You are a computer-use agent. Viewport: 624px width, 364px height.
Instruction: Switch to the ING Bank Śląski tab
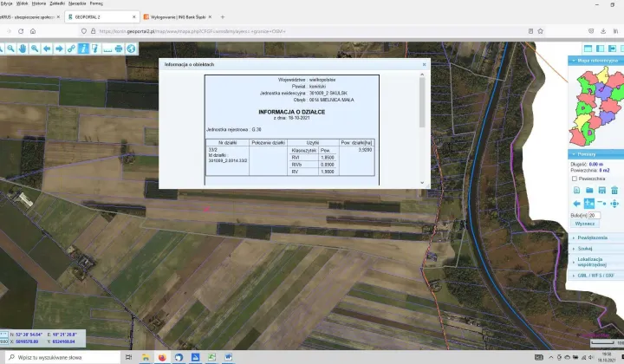(178, 17)
